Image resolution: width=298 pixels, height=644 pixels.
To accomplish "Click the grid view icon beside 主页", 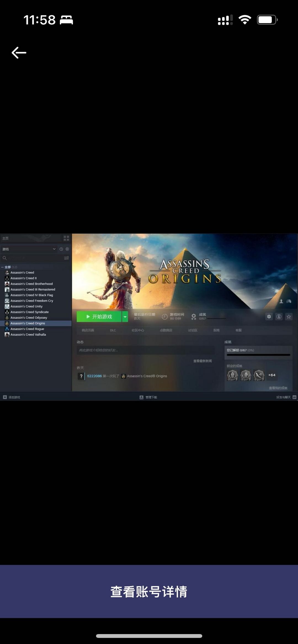I will 66,238.
